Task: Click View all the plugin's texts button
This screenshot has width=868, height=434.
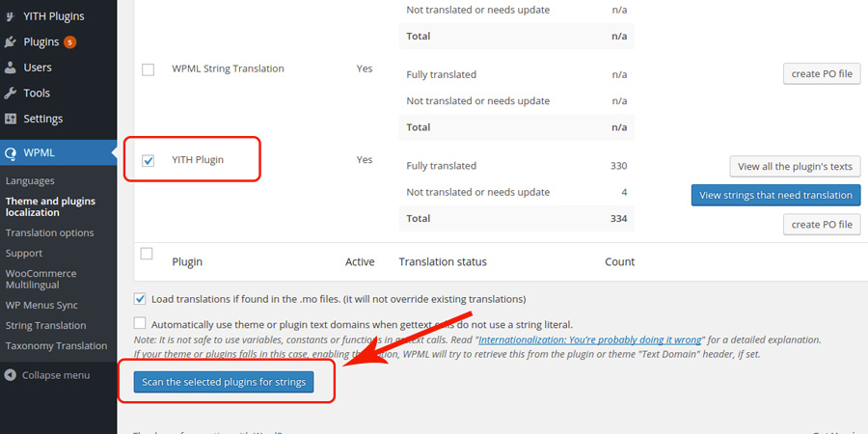Action: tap(795, 167)
